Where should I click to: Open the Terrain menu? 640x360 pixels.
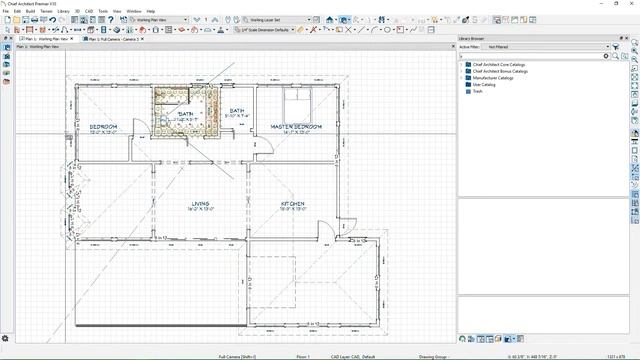(x=46, y=11)
